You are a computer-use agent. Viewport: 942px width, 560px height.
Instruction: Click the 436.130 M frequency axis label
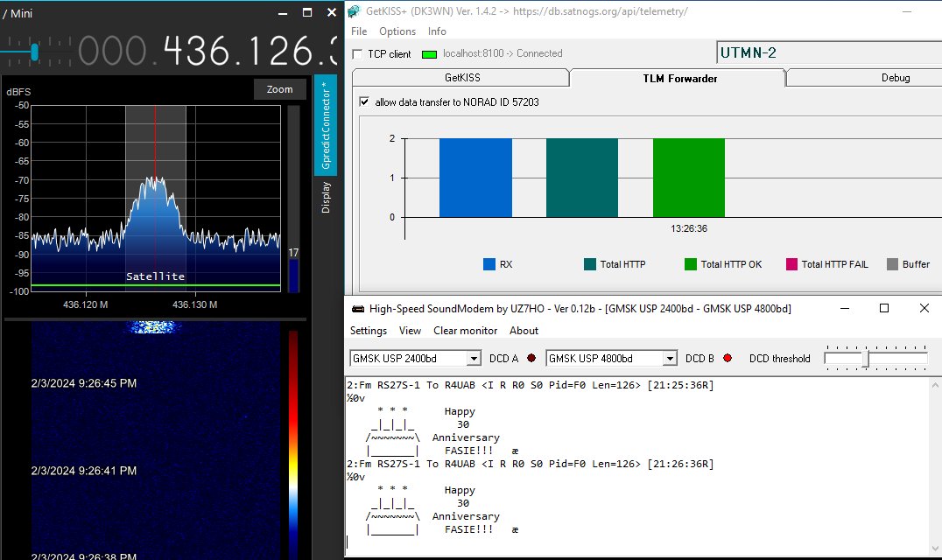point(194,304)
